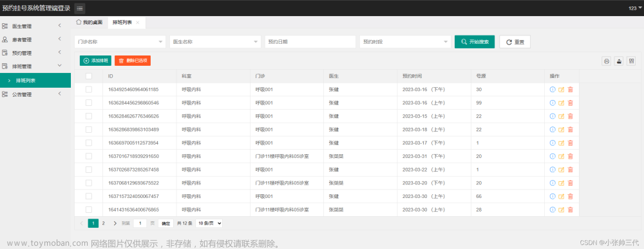Click the 确定 button in pagination
Viewport: 644px width, 249px height.
click(166, 223)
